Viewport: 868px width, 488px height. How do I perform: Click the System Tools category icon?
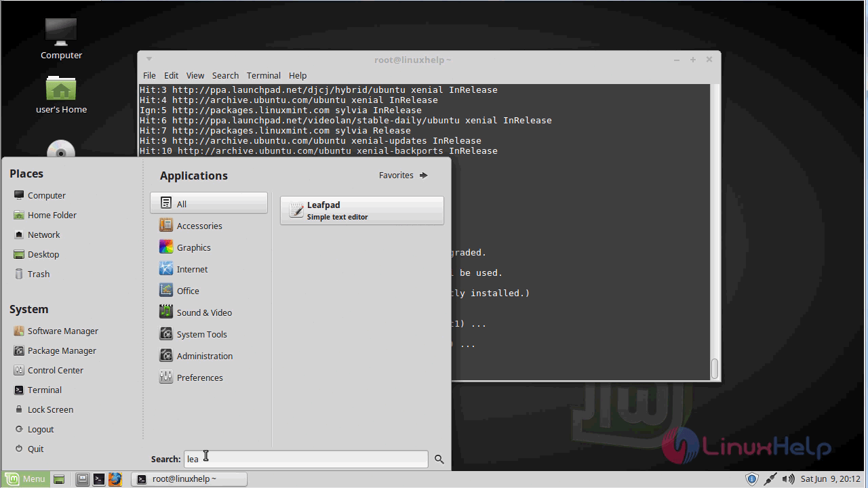(165, 333)
